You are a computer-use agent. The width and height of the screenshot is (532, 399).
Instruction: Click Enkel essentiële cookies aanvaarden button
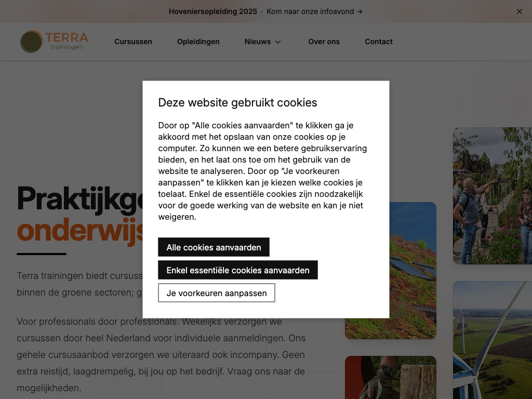[x=238, y=270]
